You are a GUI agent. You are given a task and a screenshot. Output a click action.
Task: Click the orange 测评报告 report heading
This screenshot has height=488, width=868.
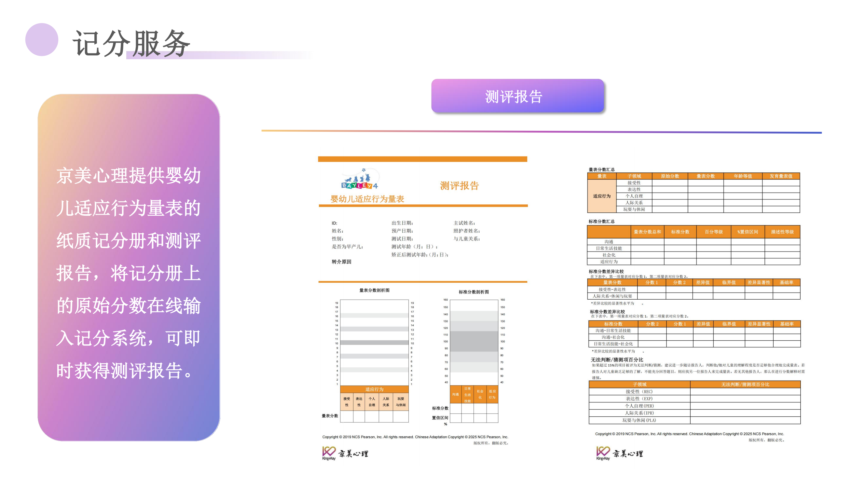tap(459, 185)
